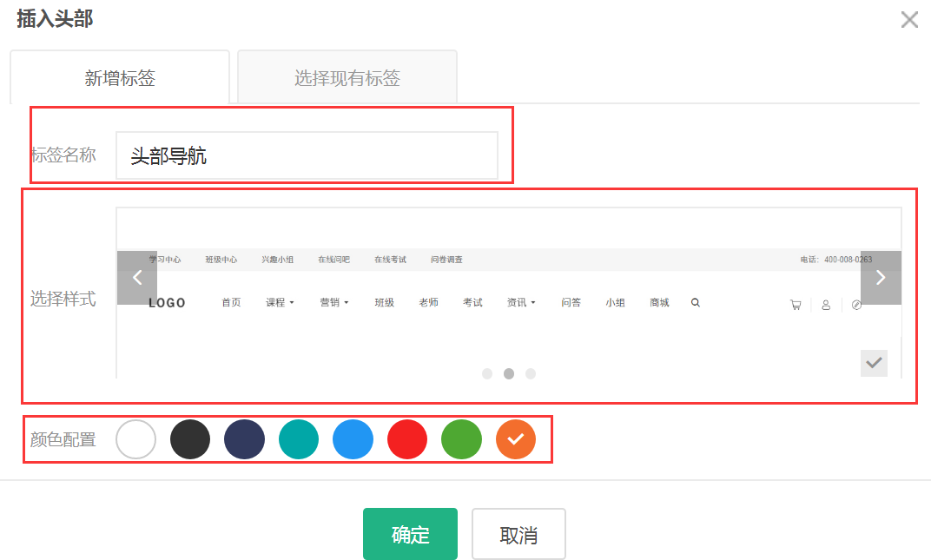Switch to the 选择现有标签 tab
Viewport: 931px width, 560px height.
click(x=347, y=76)
